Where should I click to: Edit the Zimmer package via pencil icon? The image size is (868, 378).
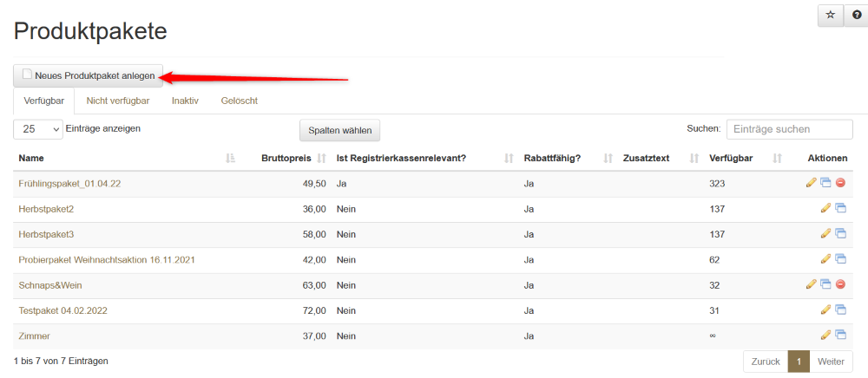click(825, 335)
